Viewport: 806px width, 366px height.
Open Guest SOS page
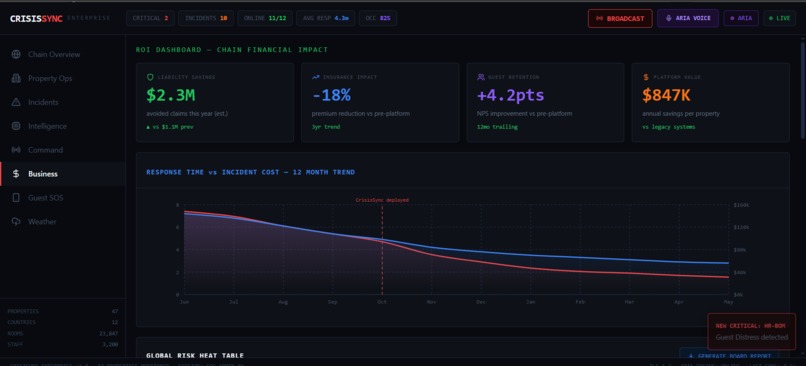pyautogui.click(x=63, y=198)
